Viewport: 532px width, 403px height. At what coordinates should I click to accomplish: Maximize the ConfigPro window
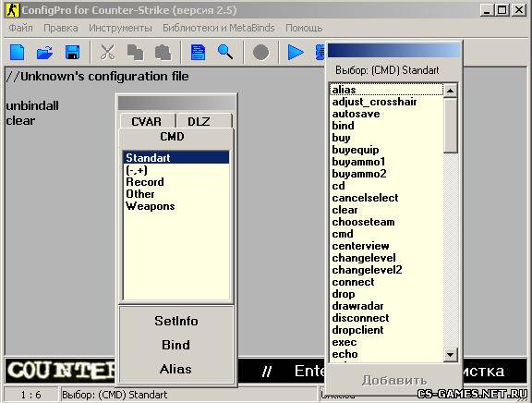coord(502,10)
